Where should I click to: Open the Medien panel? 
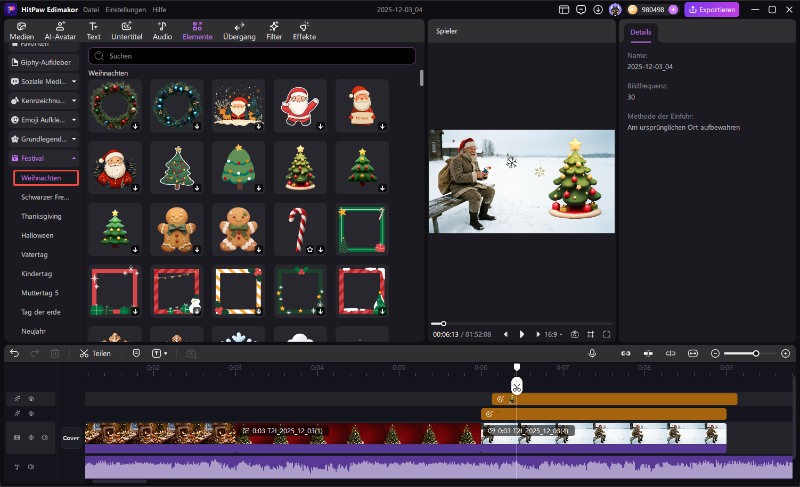pyautogui.click(x=21, y=29)
